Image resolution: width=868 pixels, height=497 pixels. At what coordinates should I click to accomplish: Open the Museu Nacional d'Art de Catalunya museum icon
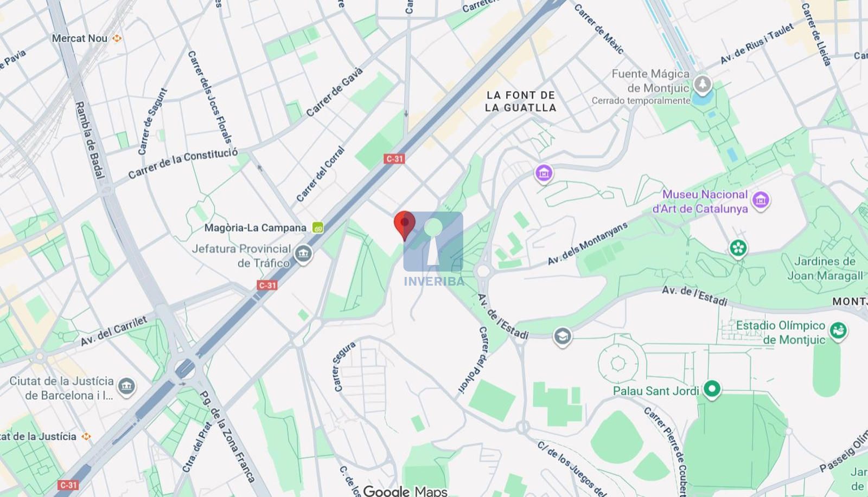pos(761,201)
